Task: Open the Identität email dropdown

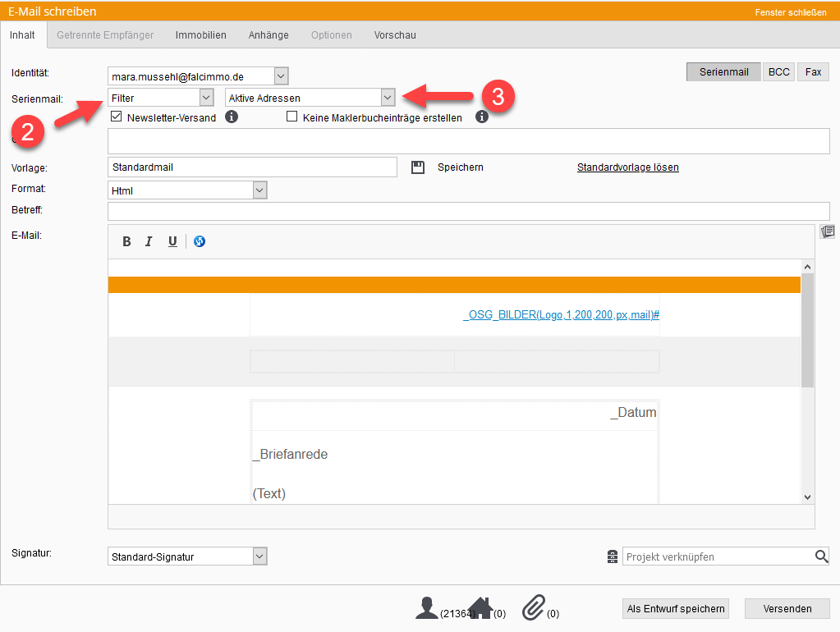Action: coord(281,76)
